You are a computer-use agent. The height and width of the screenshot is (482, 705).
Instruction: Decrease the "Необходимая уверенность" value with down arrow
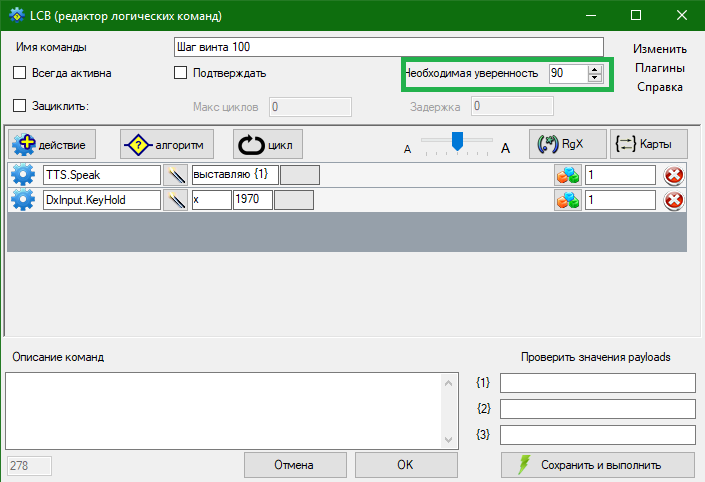click(x=595, y=78)
